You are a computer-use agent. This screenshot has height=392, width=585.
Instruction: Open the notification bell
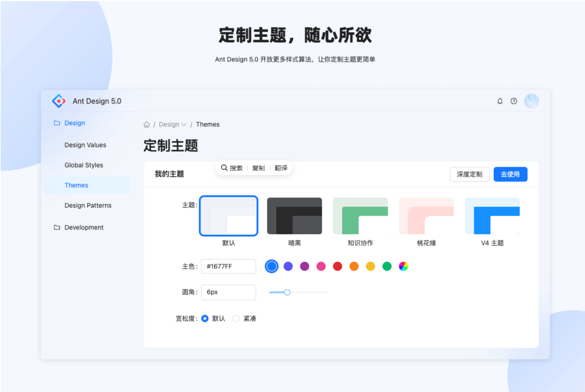click(500, 101)
